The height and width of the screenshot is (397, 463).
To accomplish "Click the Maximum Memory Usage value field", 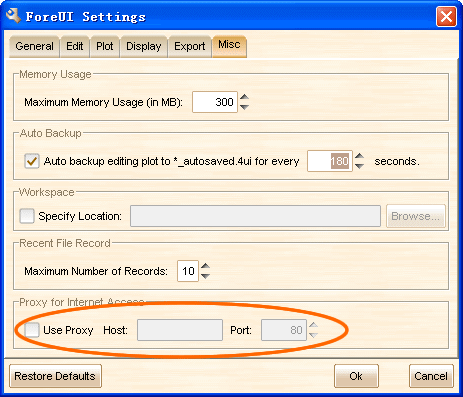I will (x=215, y=102).
